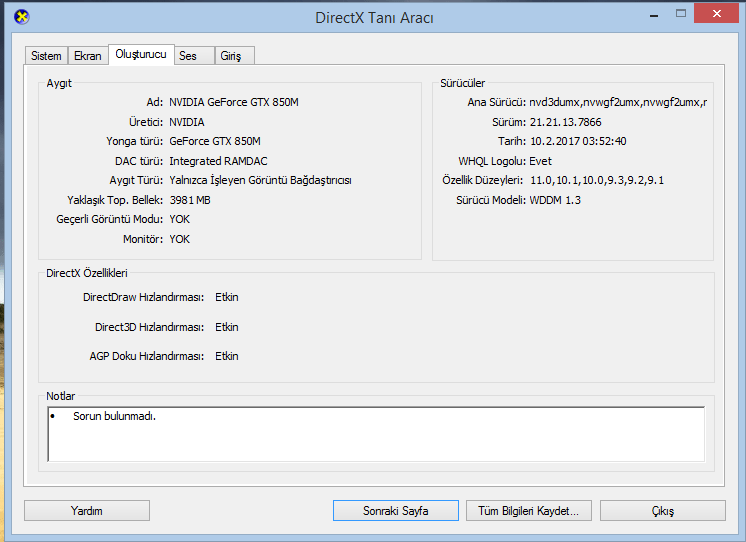
Task: Click the Yonga türü value GeForce GTX 850M
Action: [215, 141]
